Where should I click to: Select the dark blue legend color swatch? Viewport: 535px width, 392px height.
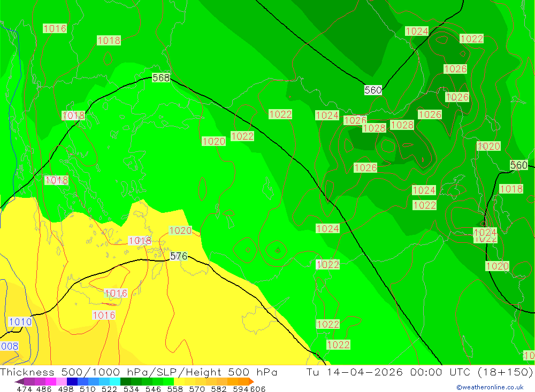(x=72, y=381)
